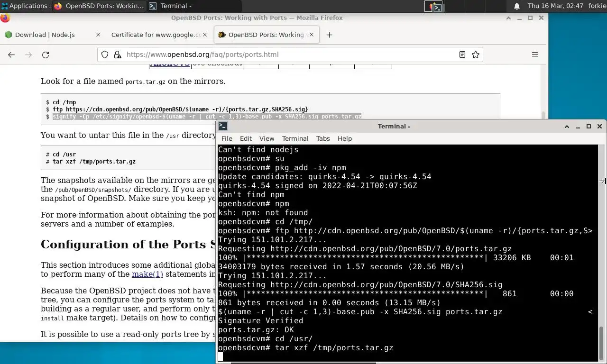This screenshot has height=364, width=607.
Task: Open Terminal Edit menu
Action: (x=246, y=138)
